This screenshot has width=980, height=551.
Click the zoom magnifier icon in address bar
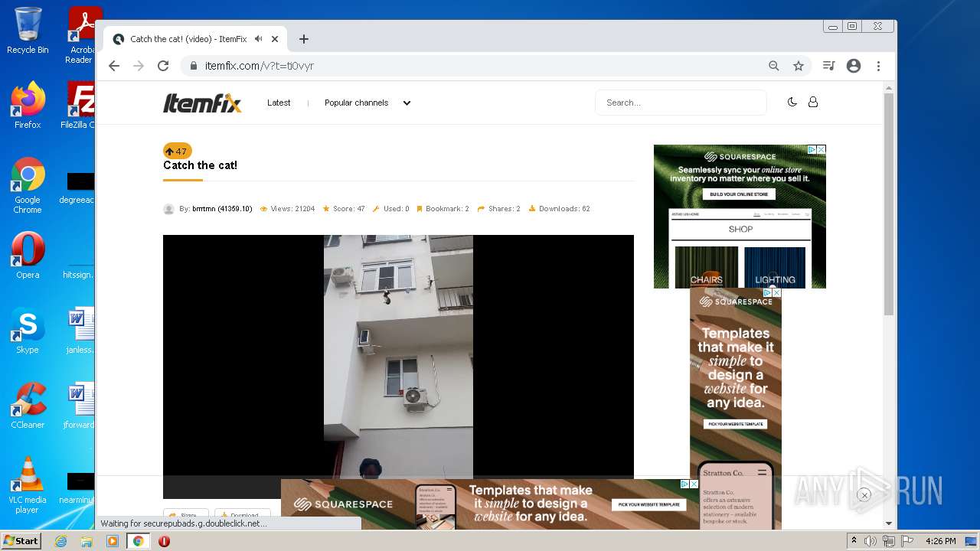(x=774, y=66)
